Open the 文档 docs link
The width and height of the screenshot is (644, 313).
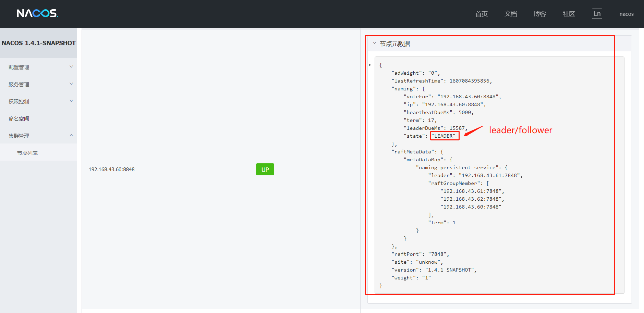pyautogui.click(x=511, y=14)
